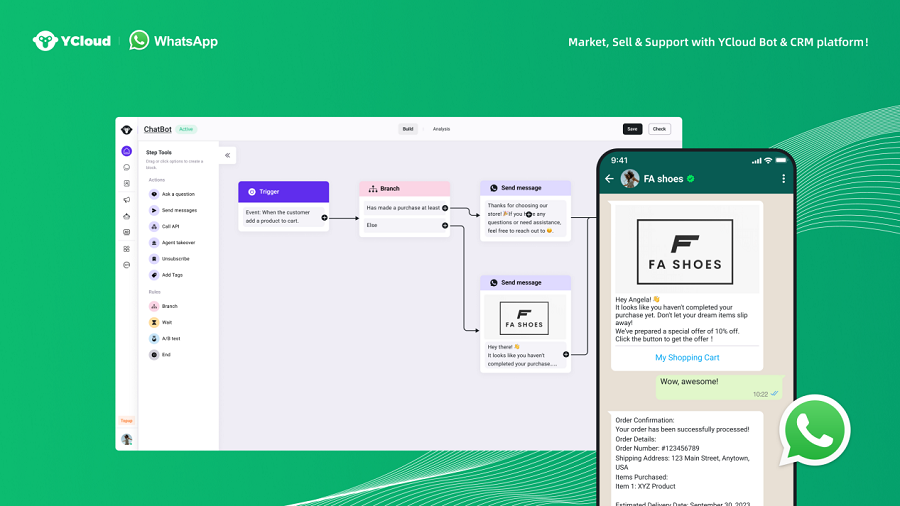Collapse the Step Tools panel
The image size is (900, 506).
tap(227, 155)
